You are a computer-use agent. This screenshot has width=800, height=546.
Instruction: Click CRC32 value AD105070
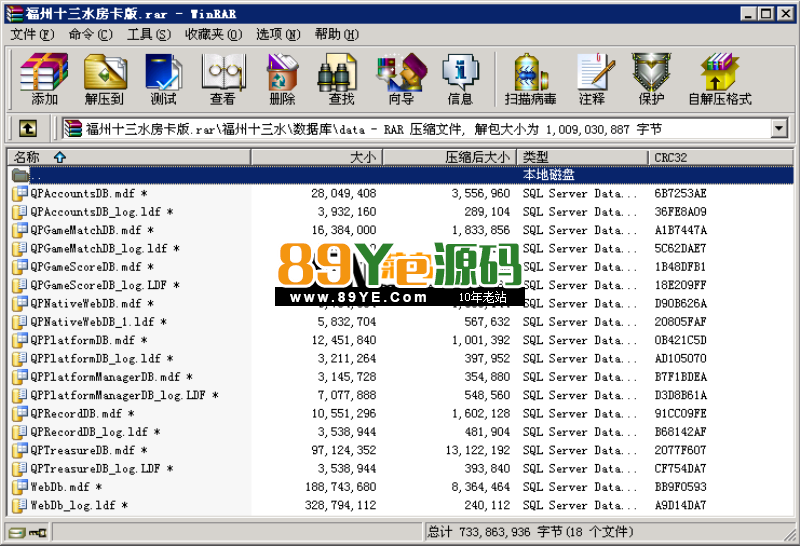pos(680,358)
